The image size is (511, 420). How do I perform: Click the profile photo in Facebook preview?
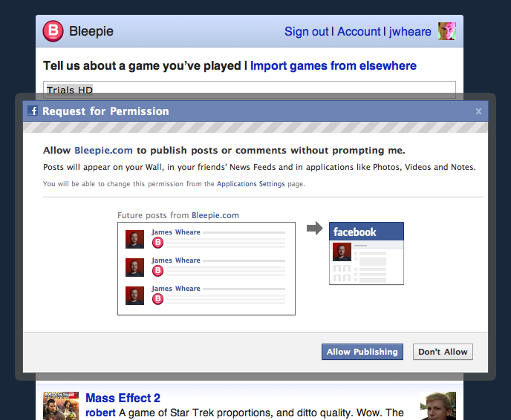tap(342, 252)
